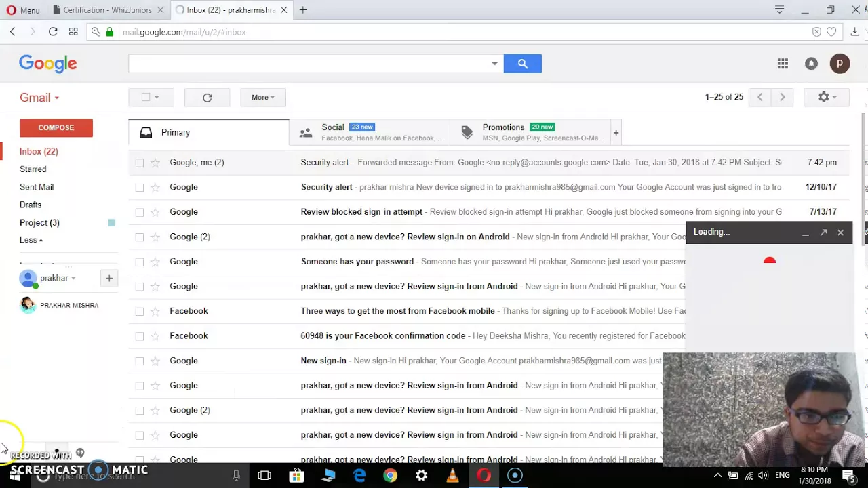Open 60948 Facebook confirmation code email
Screen dimensions: 868x488
coord(383,336)
